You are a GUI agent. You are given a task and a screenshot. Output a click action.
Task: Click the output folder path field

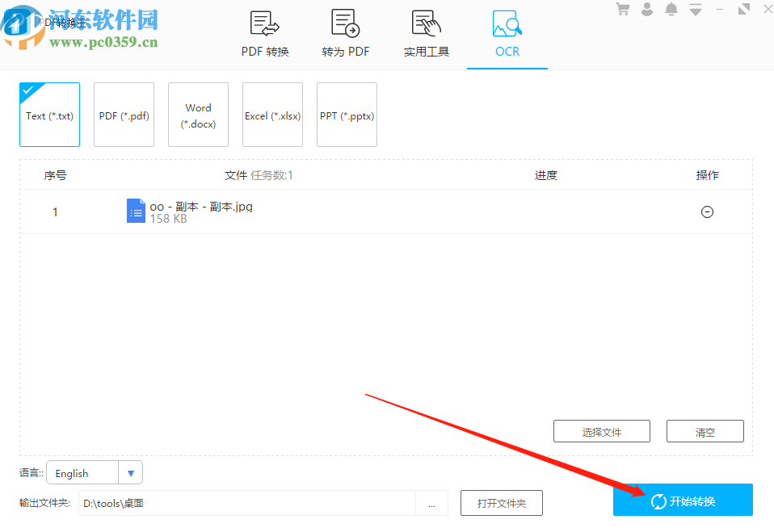tap(246, 503)
